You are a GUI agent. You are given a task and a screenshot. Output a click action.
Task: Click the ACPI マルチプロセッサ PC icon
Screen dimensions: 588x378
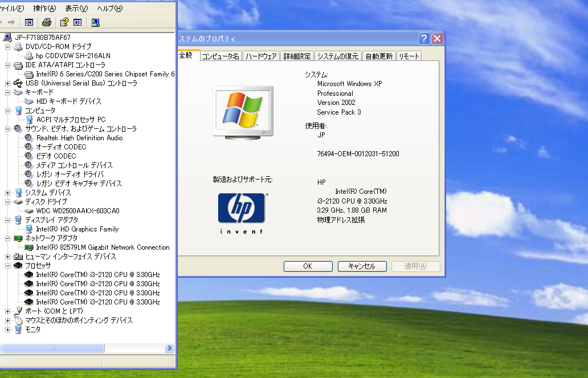(x=29, y=119)
